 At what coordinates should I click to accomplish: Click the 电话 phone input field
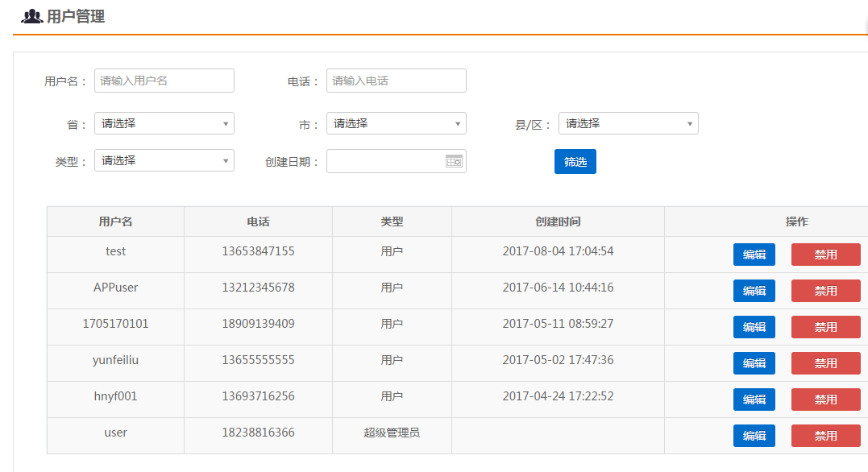[x=396, y=81]
